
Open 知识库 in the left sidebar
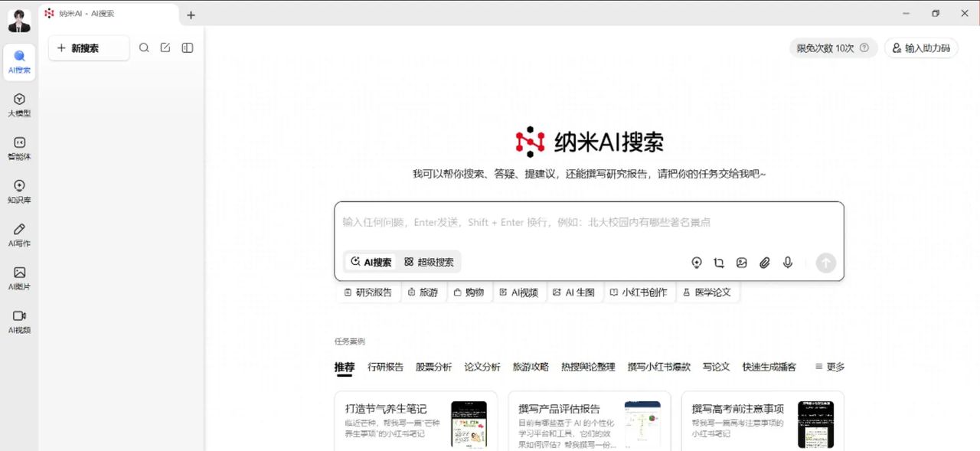point(19,191)
